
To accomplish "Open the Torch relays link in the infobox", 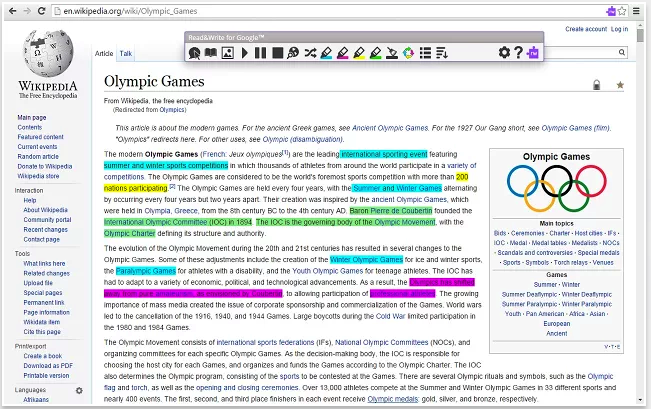I will pyautogui.click(x=570, y=263).
